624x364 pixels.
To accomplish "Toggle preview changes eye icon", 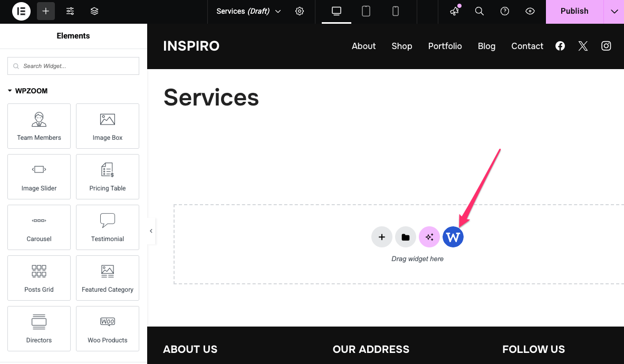I will (530, 11).
